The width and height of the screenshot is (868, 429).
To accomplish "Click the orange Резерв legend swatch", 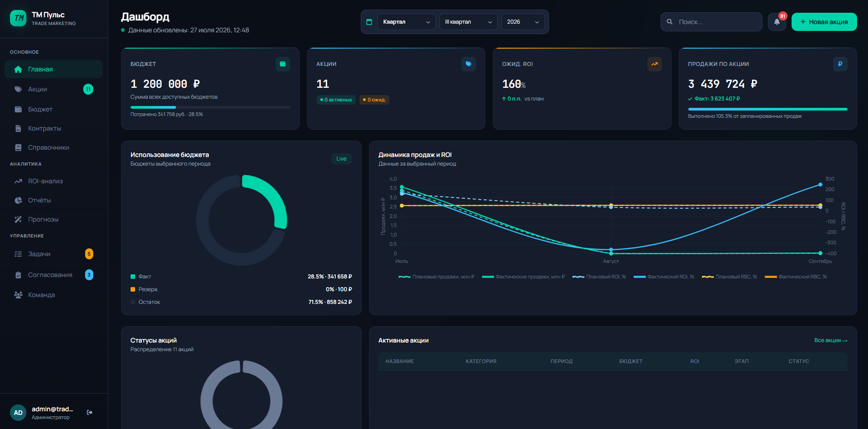I will click(x=133, y=289).
